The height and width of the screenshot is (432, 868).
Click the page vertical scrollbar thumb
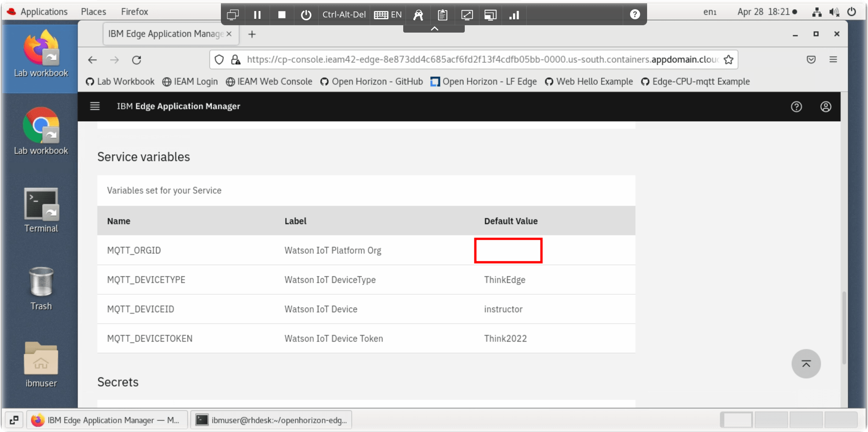click(x=844, y=327)
